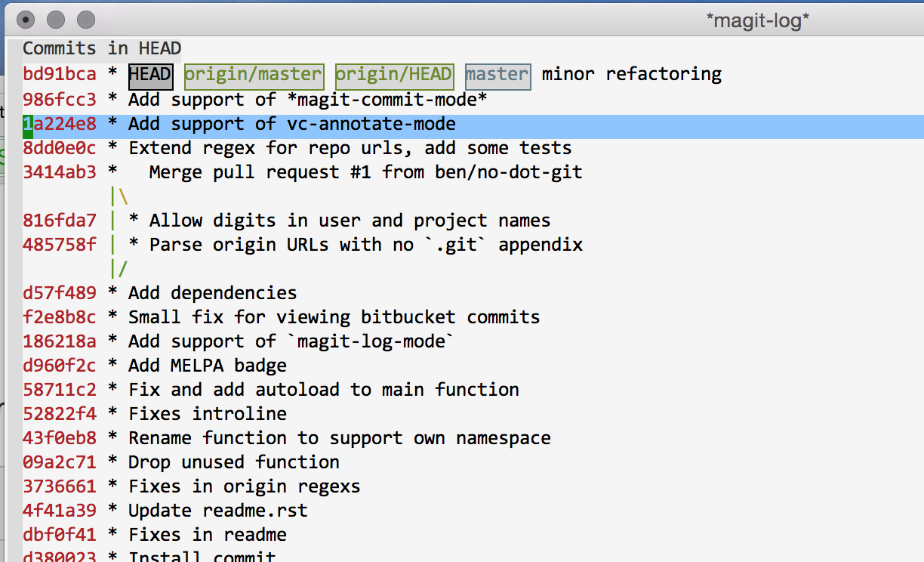Click the HEAD ref label

(150, 75)
